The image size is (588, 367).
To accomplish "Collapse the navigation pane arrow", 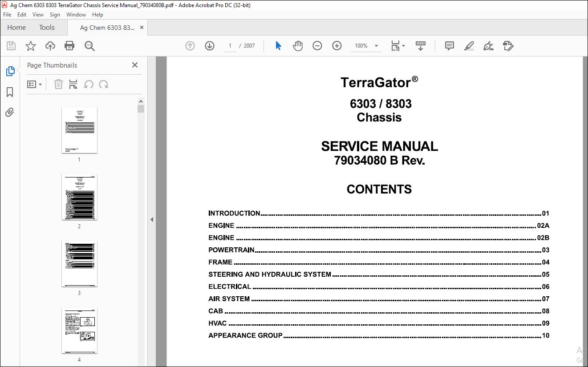I will [x=152, y=219].
